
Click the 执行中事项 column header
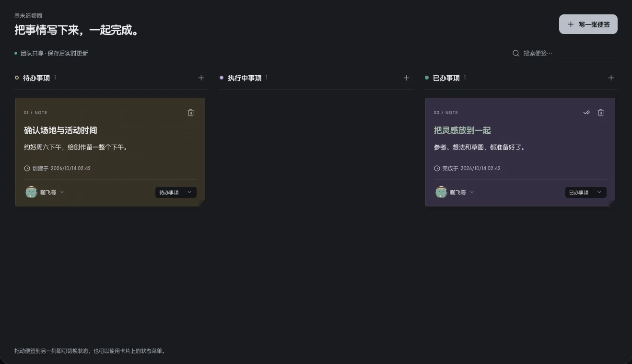tap(245, 78)
